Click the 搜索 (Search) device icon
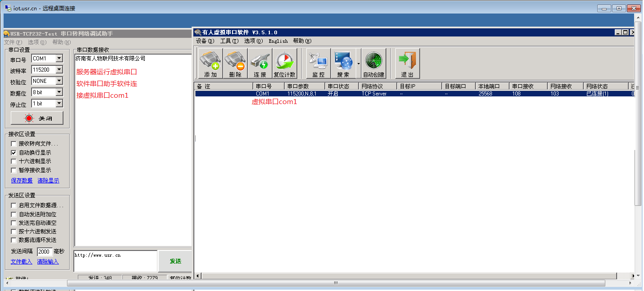The height and width of the screenshot is (291, 644). tap(343, 64)
